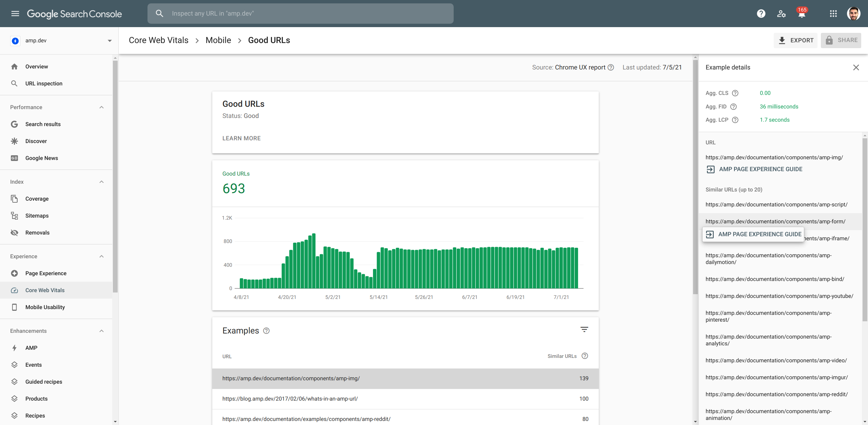Open Events enhancement report
Viewport: 868px width, 425px height.
point(56,365)
